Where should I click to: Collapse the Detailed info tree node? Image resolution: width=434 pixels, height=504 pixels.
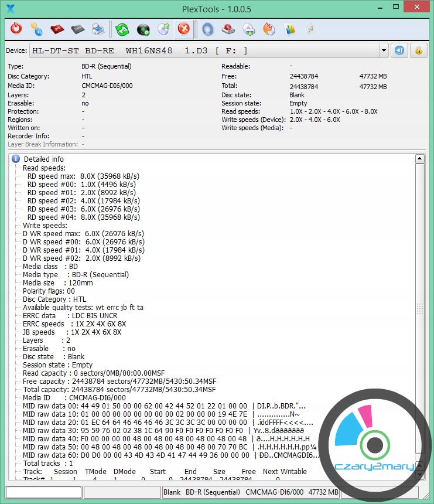pos(16,159)
